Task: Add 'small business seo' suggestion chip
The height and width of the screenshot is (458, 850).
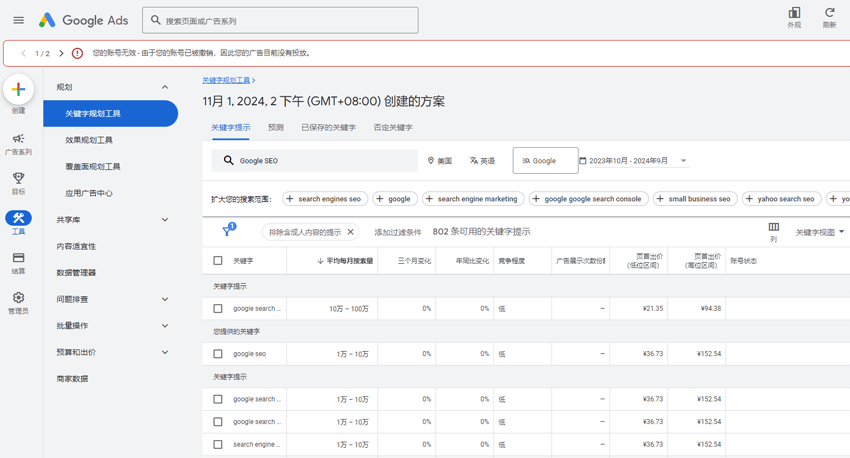Action: click(695, 199)
